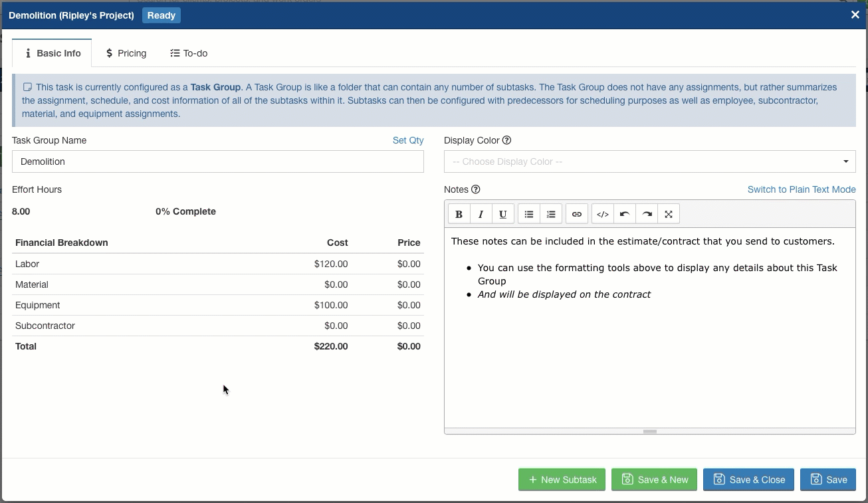Viewport: 868px width, 503px height.
Task: Apply italic formatting to the notes
Action: 481,213
